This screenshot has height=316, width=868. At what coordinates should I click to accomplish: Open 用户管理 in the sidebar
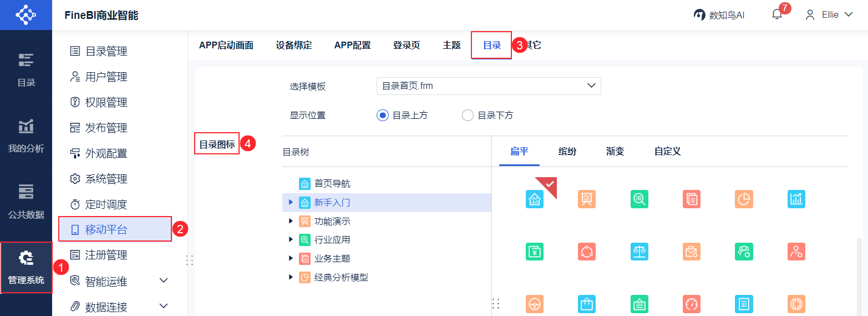(106, 77)
